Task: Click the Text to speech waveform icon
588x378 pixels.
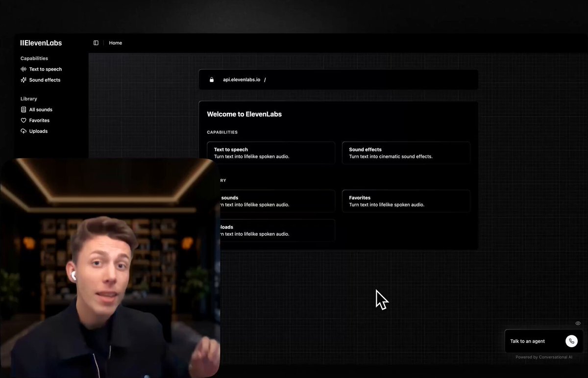Action: tap(24, 69)
